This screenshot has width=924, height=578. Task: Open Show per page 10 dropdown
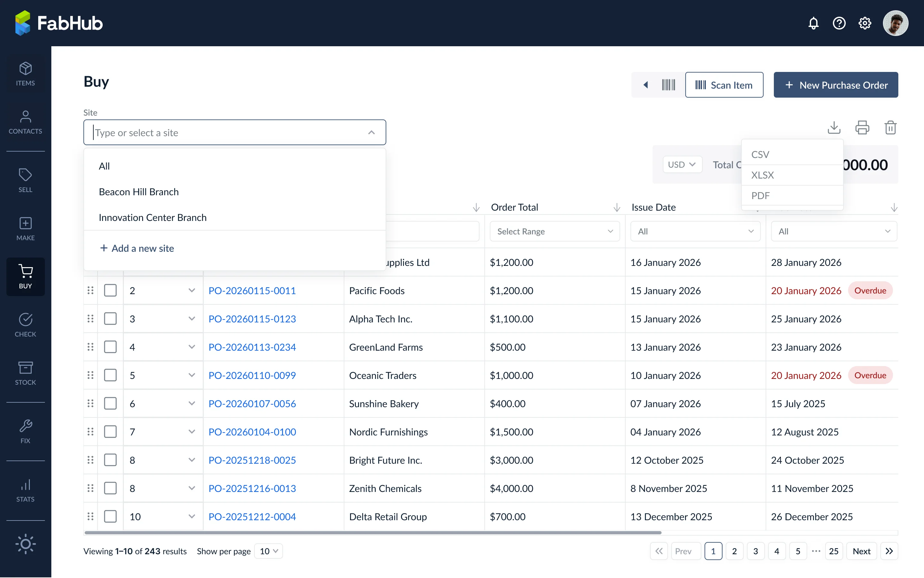(269, 551)
